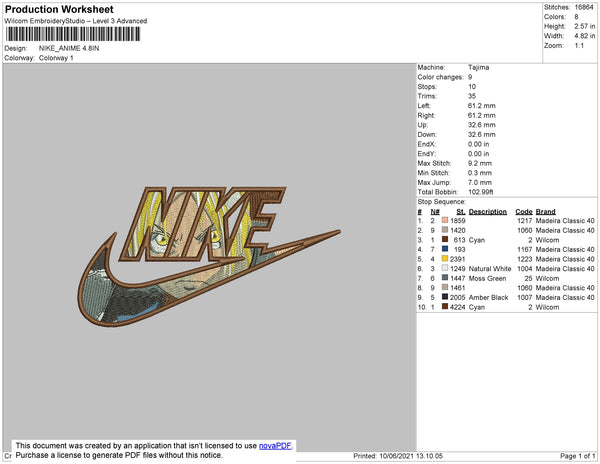
Task: Select the stop 1 color swatch, code 1217
Action: 445,220
